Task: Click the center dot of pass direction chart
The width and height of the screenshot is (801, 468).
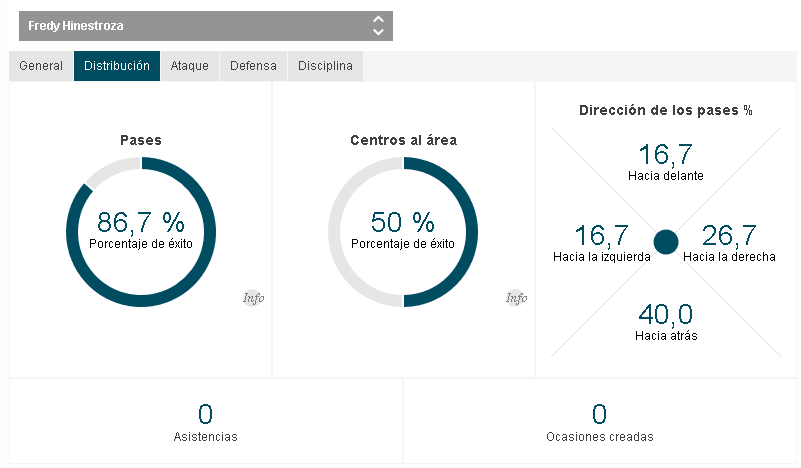Action: (666, 242)
